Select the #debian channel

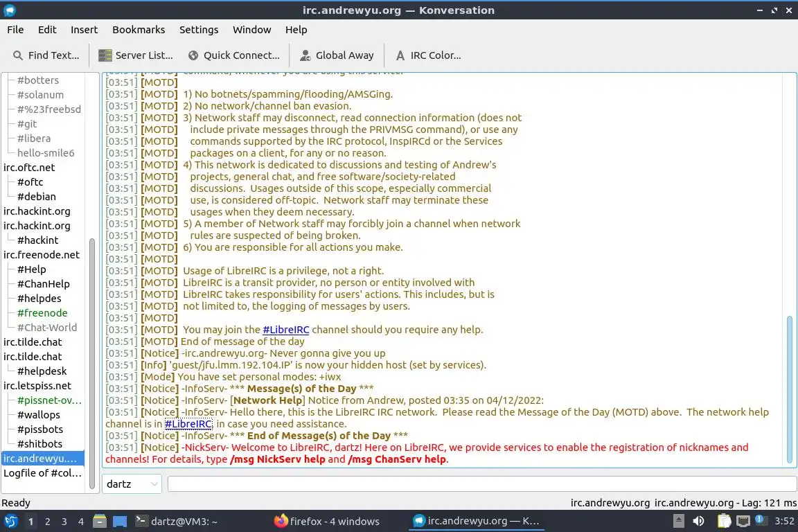tap(37, 197)
